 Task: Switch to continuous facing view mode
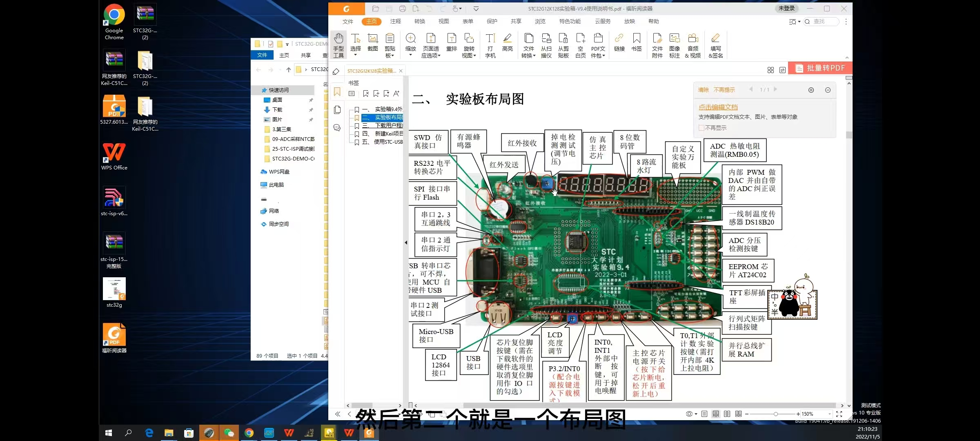click(738, 414)
